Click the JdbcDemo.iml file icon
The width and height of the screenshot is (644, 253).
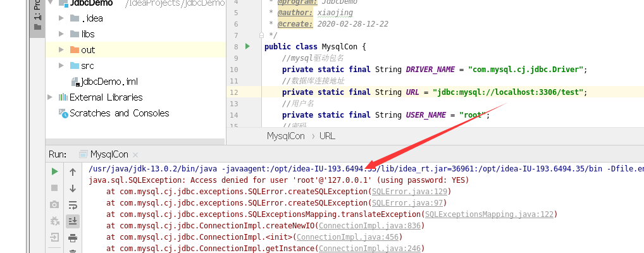[x=76, y=82]
